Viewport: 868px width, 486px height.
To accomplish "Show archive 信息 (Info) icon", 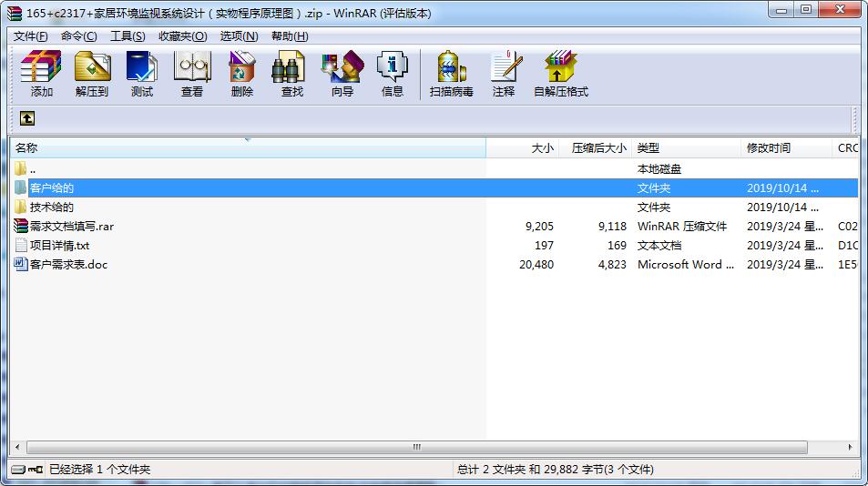I will [x=392, y=74].
